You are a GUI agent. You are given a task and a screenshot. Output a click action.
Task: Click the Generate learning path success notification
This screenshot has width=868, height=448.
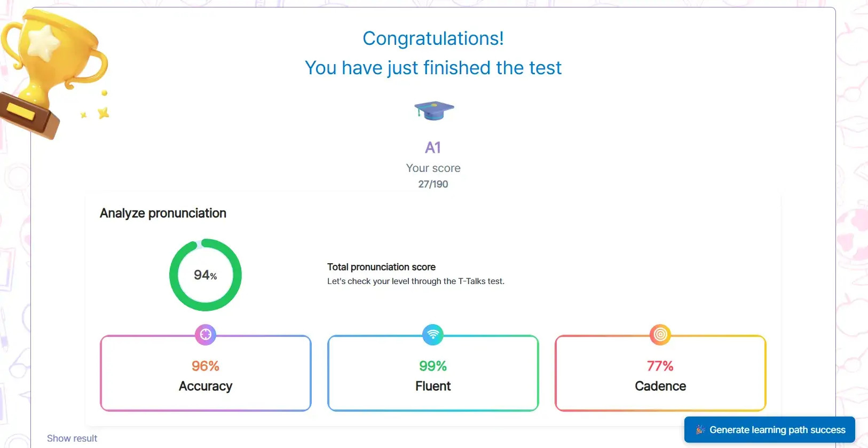769,430
